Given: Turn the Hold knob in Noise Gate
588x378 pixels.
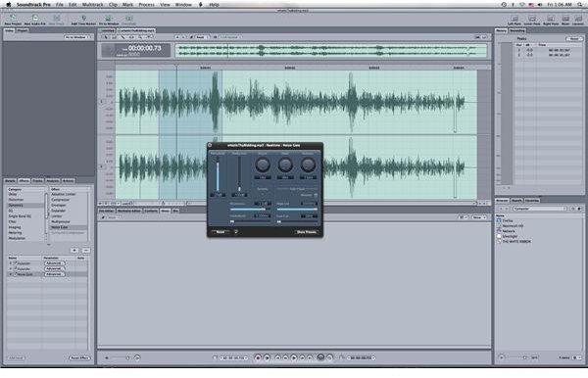Looking at the screenshot, I should pos(285,165).
